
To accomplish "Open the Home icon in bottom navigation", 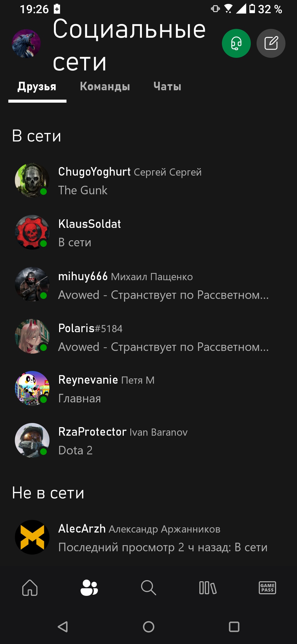I will (x=30, y=588).
